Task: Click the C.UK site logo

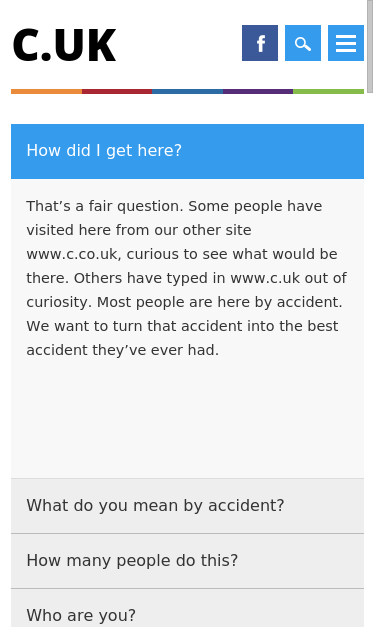Action: tap(64, 45)
